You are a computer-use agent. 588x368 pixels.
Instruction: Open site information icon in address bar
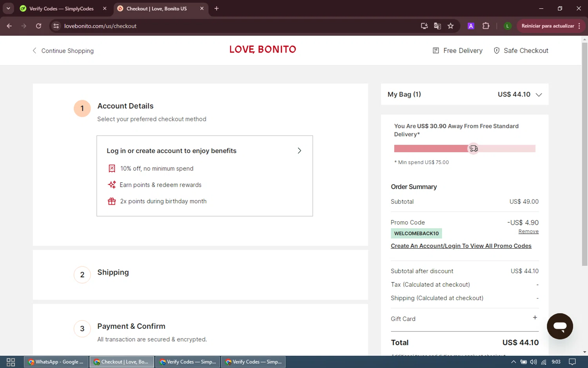(x=56, y=26)
